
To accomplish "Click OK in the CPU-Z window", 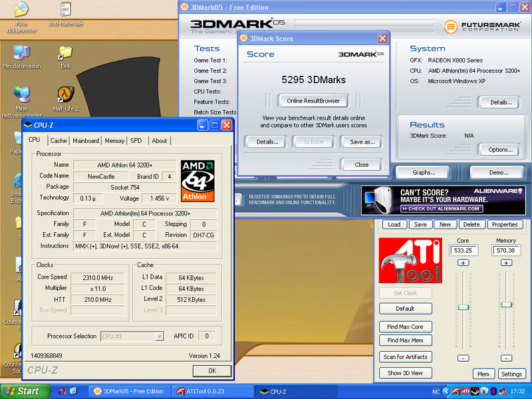I will click(x=212, y=371).
